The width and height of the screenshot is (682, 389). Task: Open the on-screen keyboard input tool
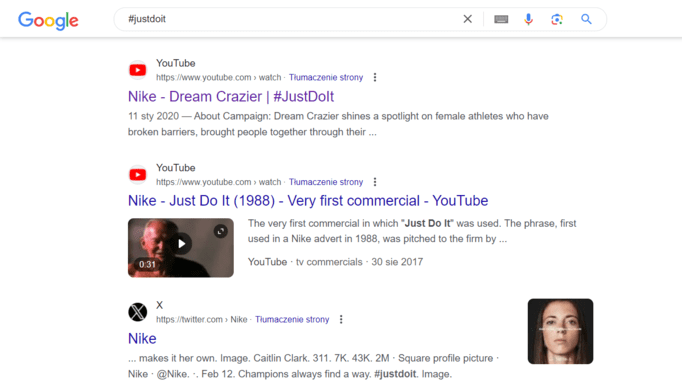(501, 19)
